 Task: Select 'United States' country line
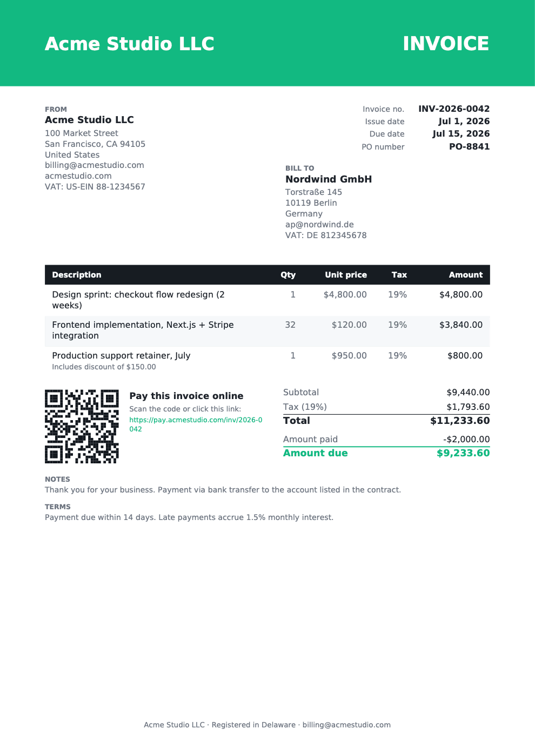(x=72, y=154)
